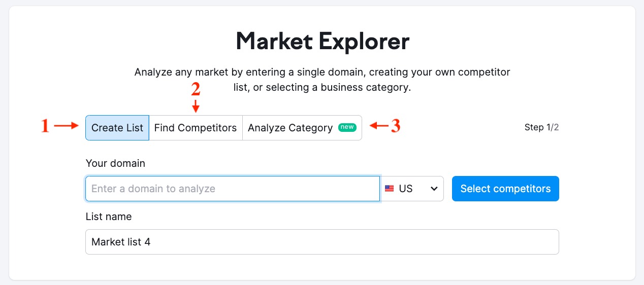Focus the 'Enter a domain to analyze' field

pyautogui.click(x=233, y=189)
